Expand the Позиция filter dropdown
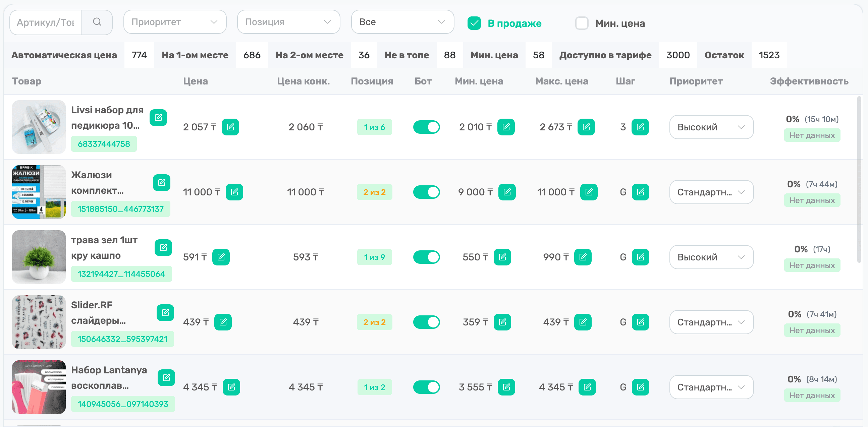This screenshot has width=868, height=427. tap(288, 22)
